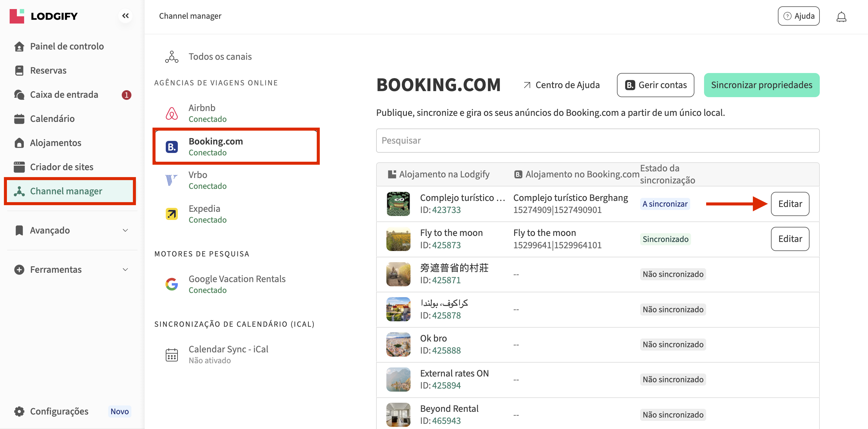
Task: Click the Ok bro property thumbnail
Action: pos(398,344)
